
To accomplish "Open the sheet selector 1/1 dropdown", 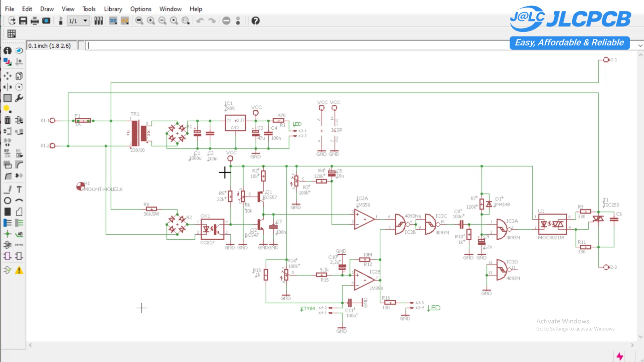I will [x=78, y=21].
